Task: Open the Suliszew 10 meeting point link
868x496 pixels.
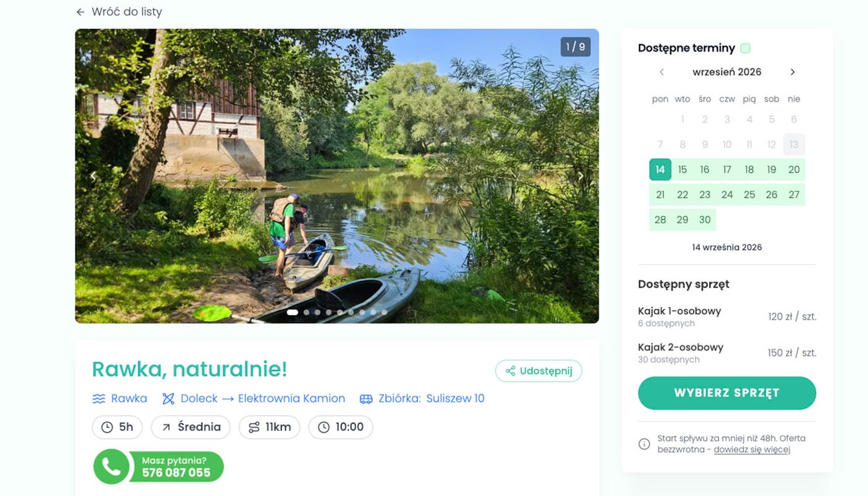Action: [455, 398]
